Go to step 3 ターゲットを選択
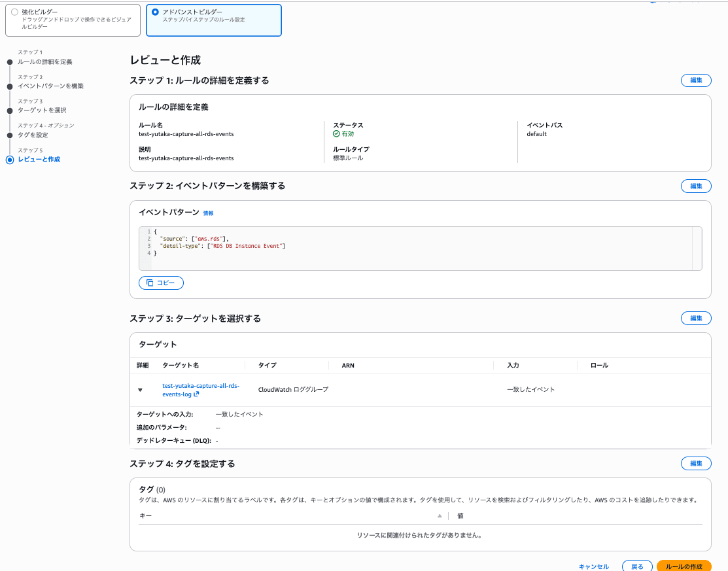This screenshot has height=571, width=728. coord(43,110)
